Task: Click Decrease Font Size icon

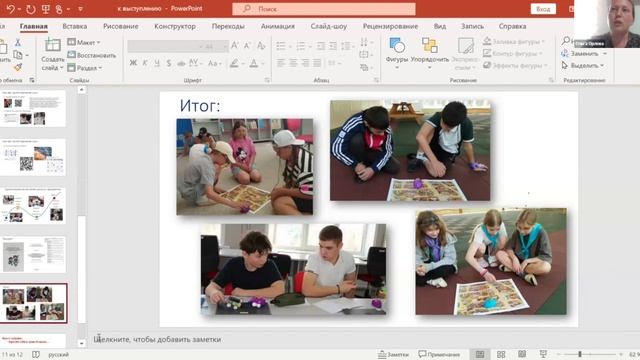Action: 247,46
